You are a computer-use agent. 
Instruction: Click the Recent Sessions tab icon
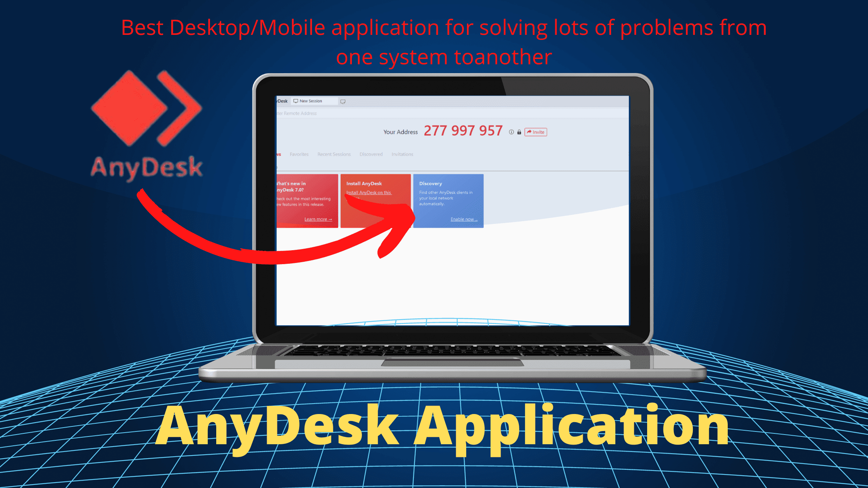click(x=334, y=154)
